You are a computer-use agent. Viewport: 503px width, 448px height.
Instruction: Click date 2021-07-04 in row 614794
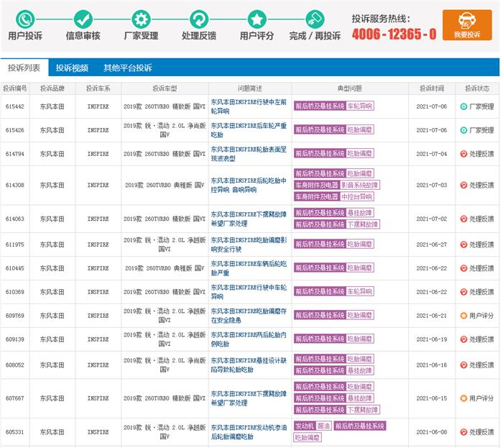[431, 154]
